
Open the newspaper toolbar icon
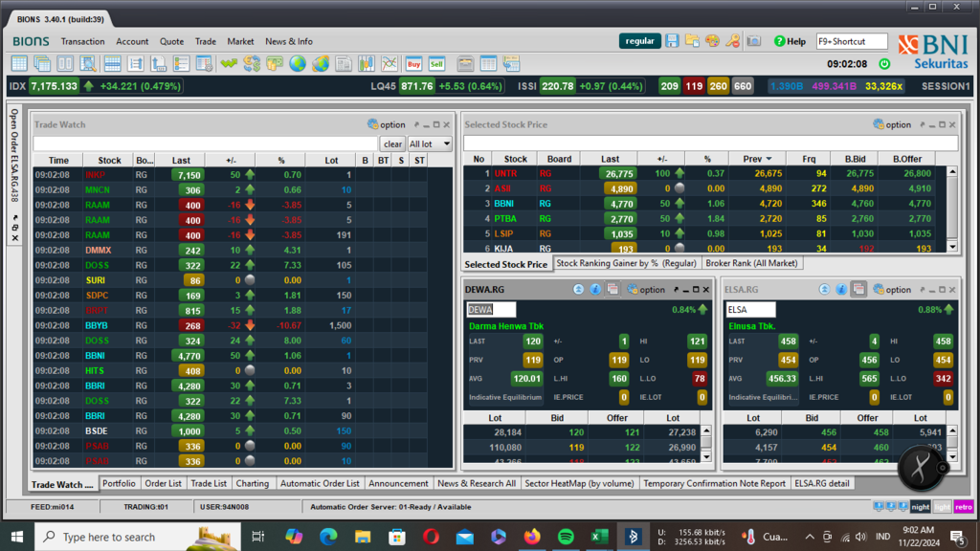point(344,64)
